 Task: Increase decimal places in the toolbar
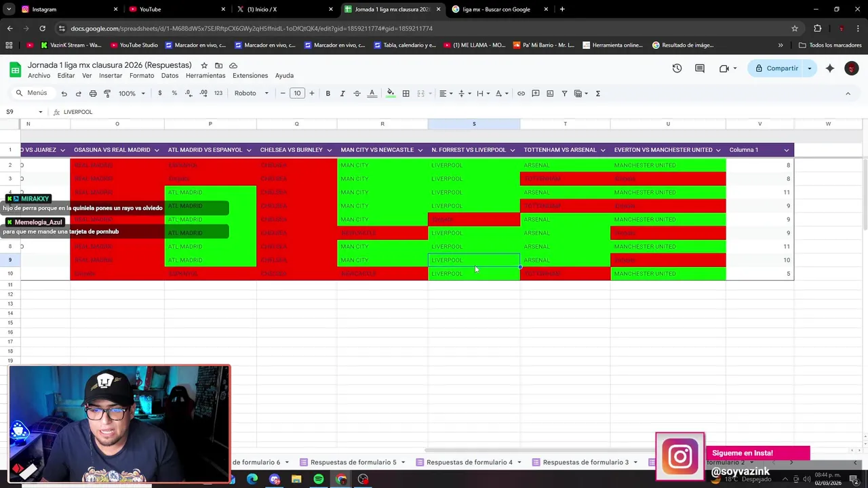[203, 94]
